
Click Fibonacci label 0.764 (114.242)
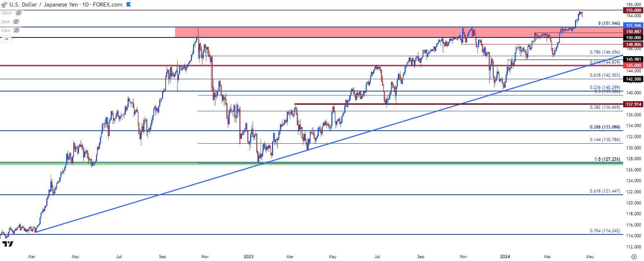605,231
